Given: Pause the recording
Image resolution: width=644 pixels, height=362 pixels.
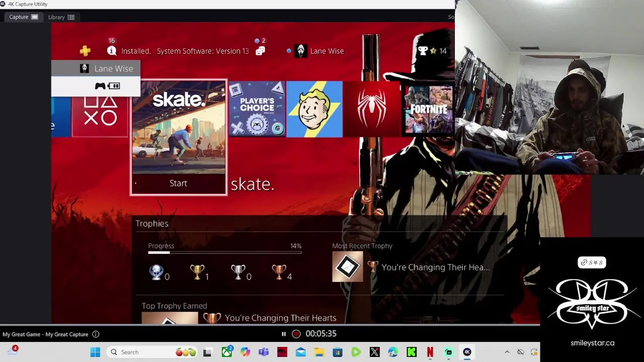Looking at the screenshot, I should (x=283, y=334).
